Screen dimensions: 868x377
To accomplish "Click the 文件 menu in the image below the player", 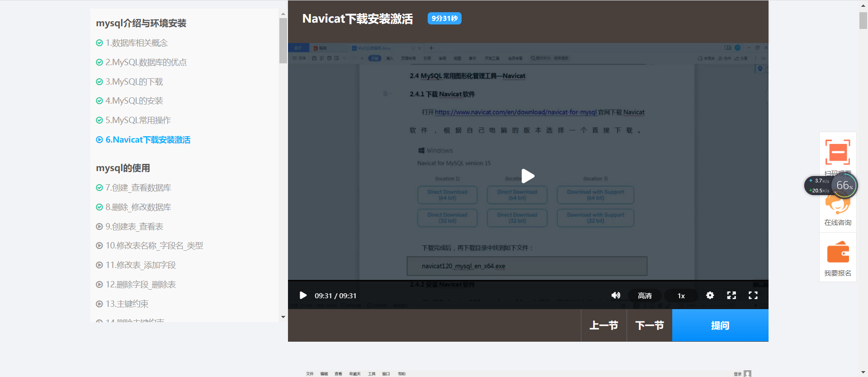I will pyautogui.click(x=310, y=374).
